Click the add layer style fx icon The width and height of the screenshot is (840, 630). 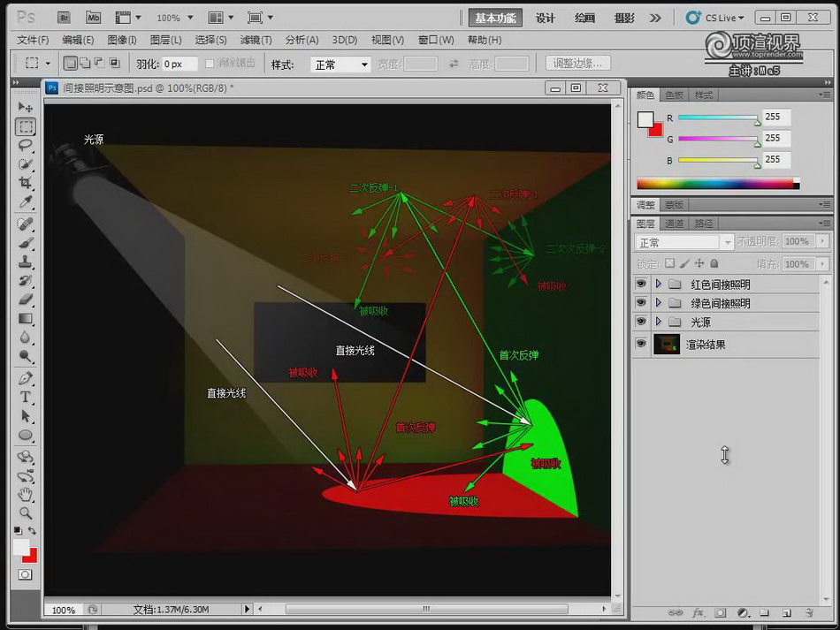tap(698, 611)
